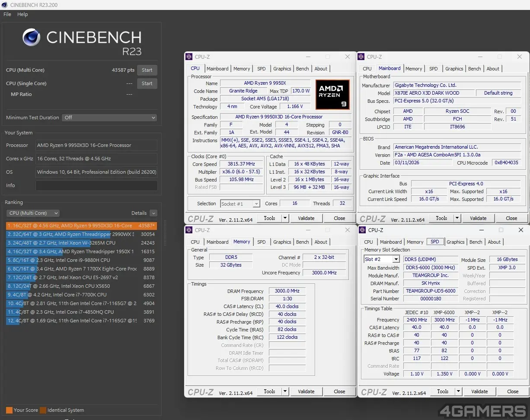This screenshot has width=530, height=420.
Task: Click the Cinebench logo sphere icon
Action: click(32, 38)
